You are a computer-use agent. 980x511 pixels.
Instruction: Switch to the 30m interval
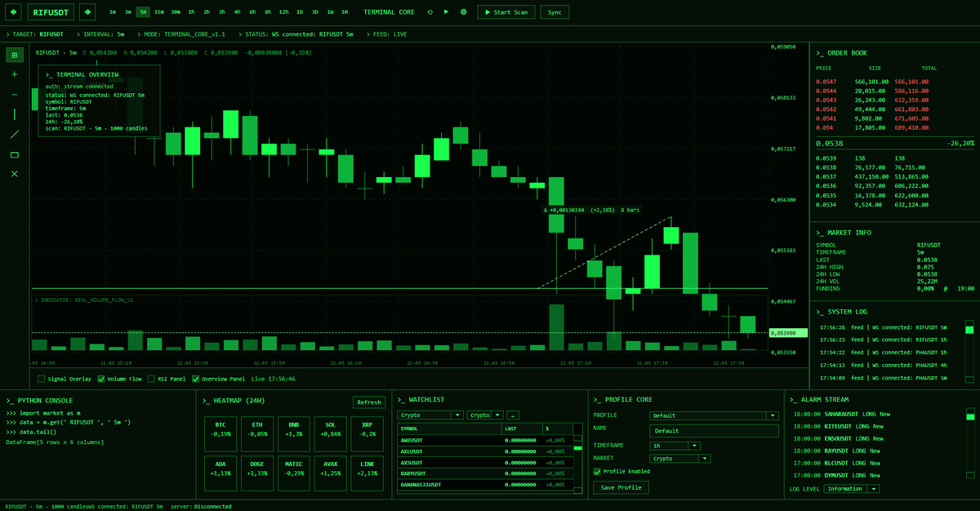click(x=176, y=12)
